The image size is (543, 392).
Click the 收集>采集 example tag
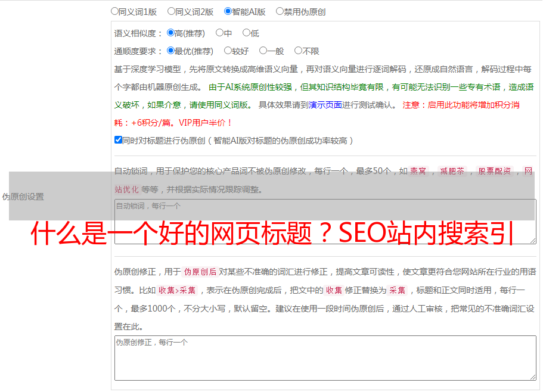[x=177, y=291]
